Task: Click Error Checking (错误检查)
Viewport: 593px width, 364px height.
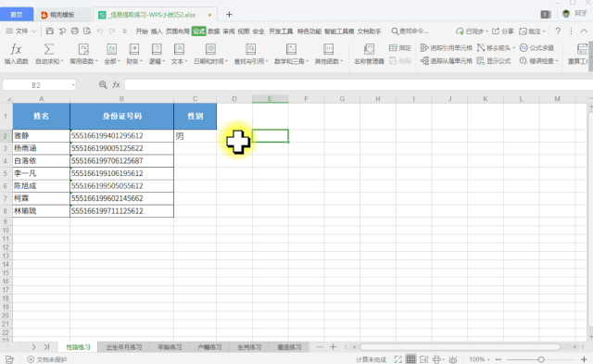Action: 538,60
